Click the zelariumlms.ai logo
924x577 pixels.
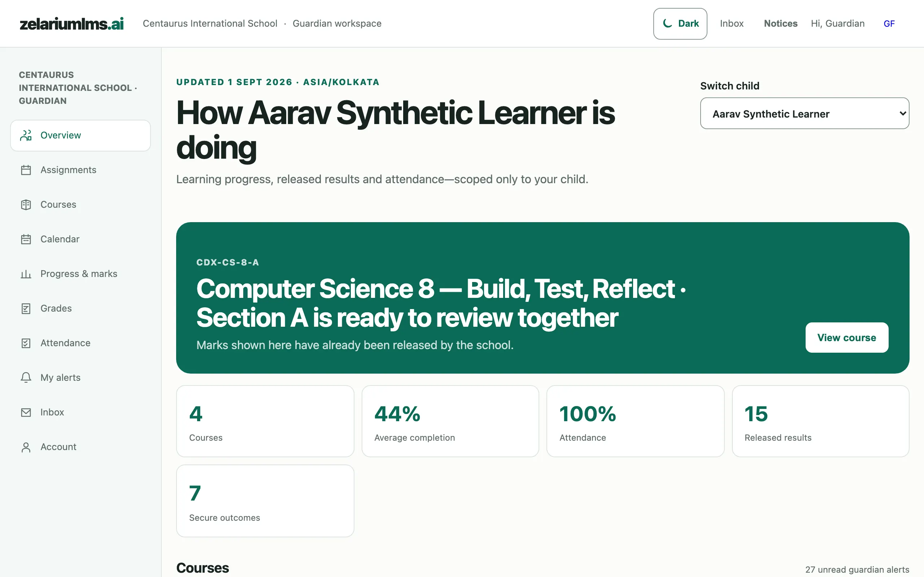pos(72,24)
